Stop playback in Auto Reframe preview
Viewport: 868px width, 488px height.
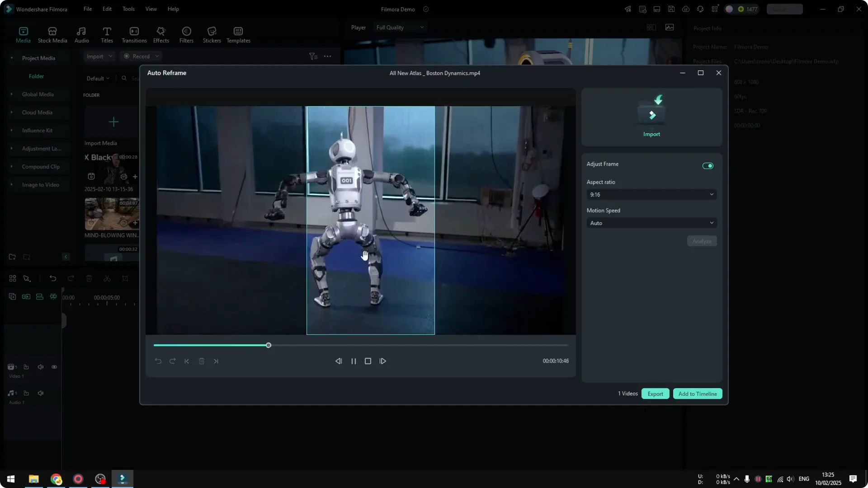coord(368,361)
